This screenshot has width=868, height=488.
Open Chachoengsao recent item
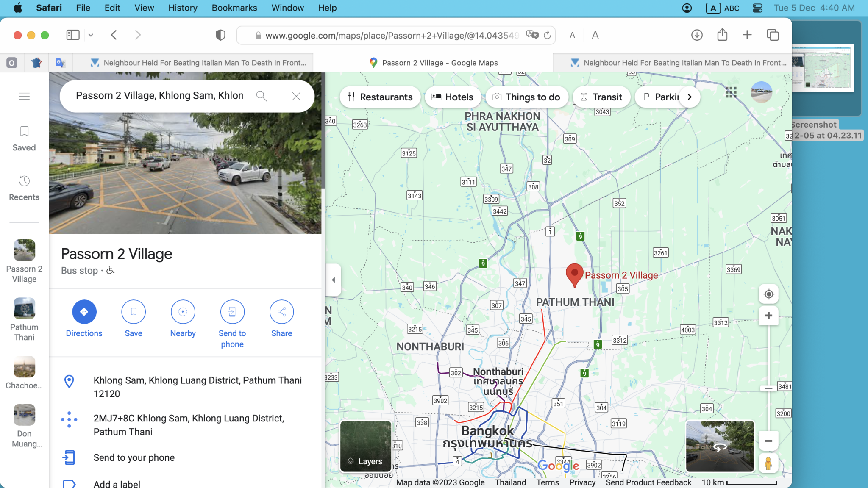(x=24, y=373)
